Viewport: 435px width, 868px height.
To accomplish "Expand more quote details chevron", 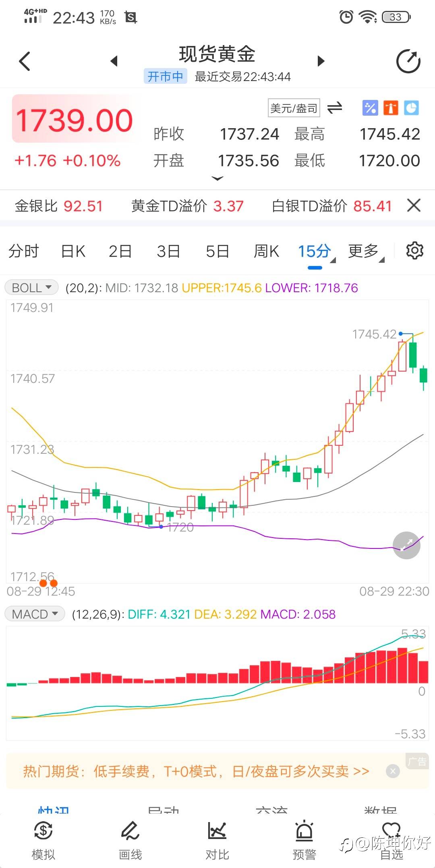I will coord(217,179).
